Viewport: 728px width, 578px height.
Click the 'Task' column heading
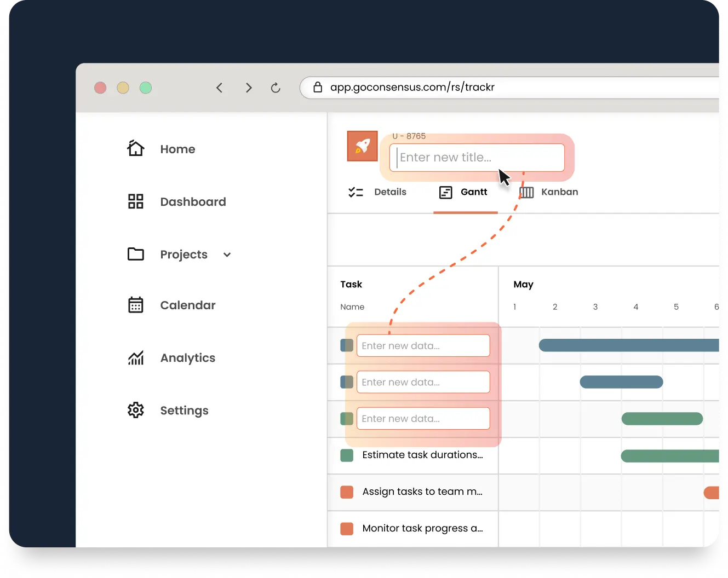(x=351, y=284)
